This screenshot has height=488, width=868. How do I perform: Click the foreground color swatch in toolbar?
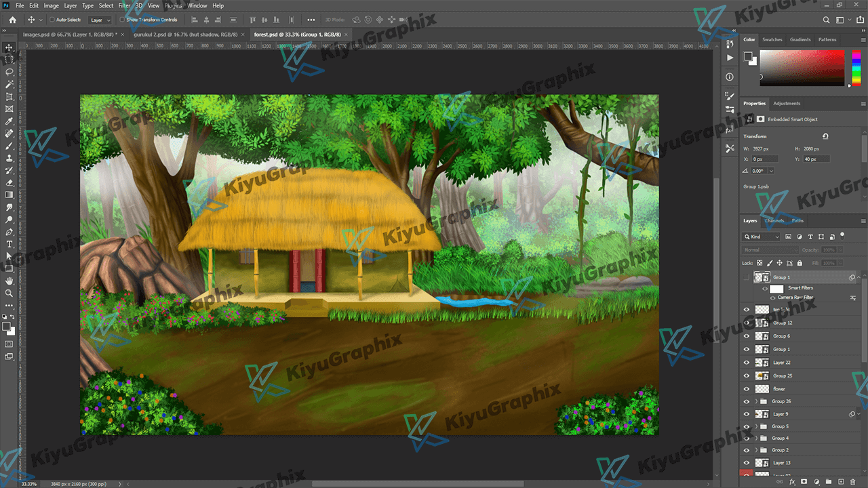point(7,326)
